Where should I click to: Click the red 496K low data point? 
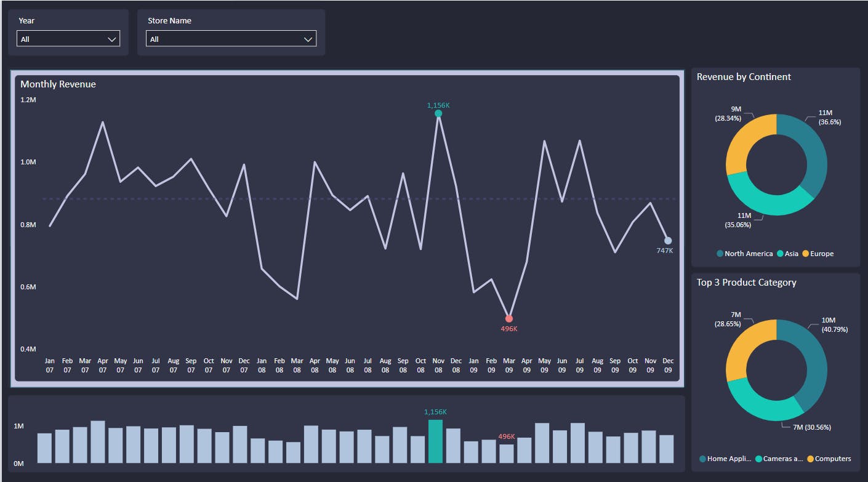coord(508,318)
